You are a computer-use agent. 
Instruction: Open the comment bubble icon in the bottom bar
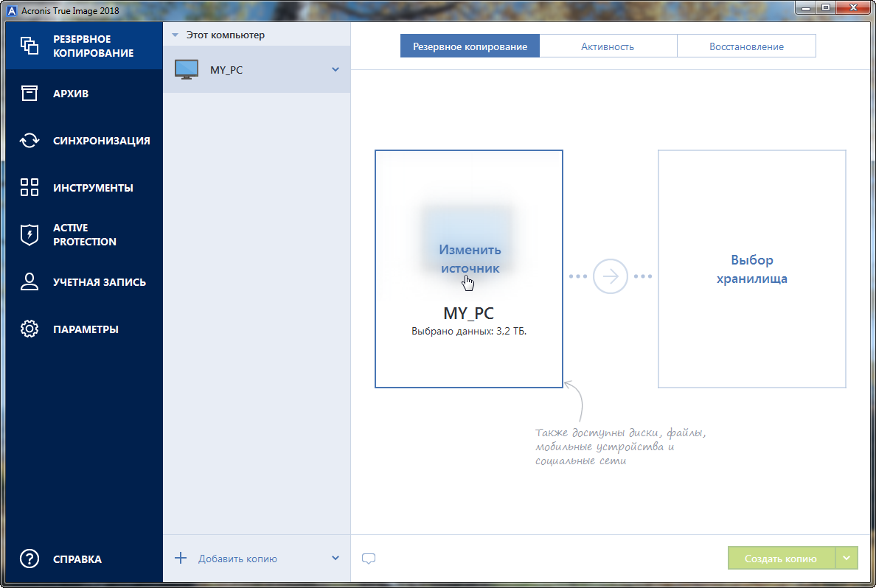(369, 559)
